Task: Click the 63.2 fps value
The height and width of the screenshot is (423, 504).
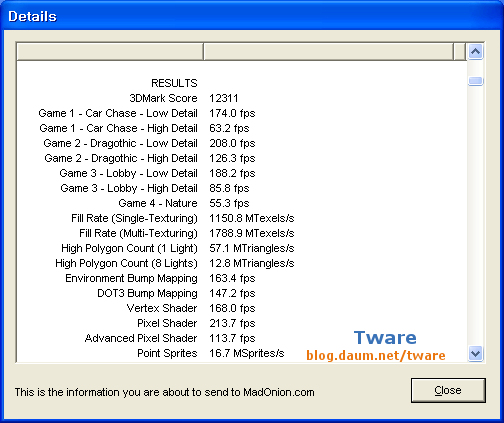Action: click(229, 128)
